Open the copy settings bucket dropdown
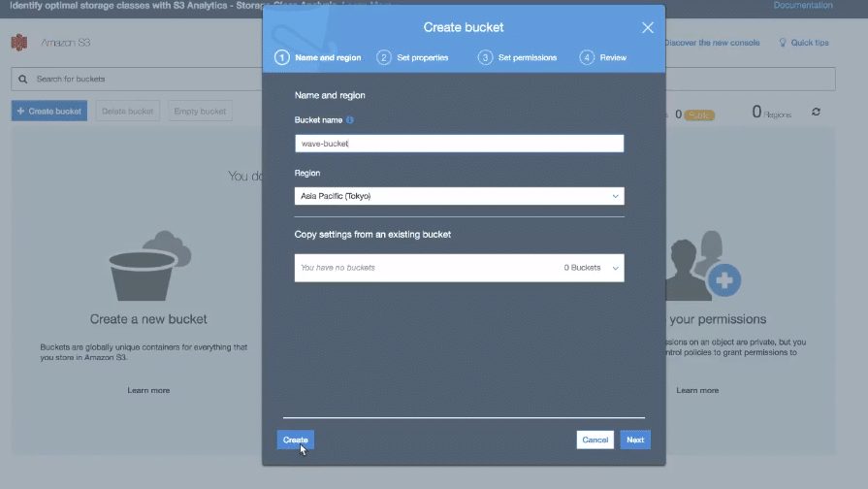Image resolution: width=868 pixels, height=489 pixels. pos(459,268)
